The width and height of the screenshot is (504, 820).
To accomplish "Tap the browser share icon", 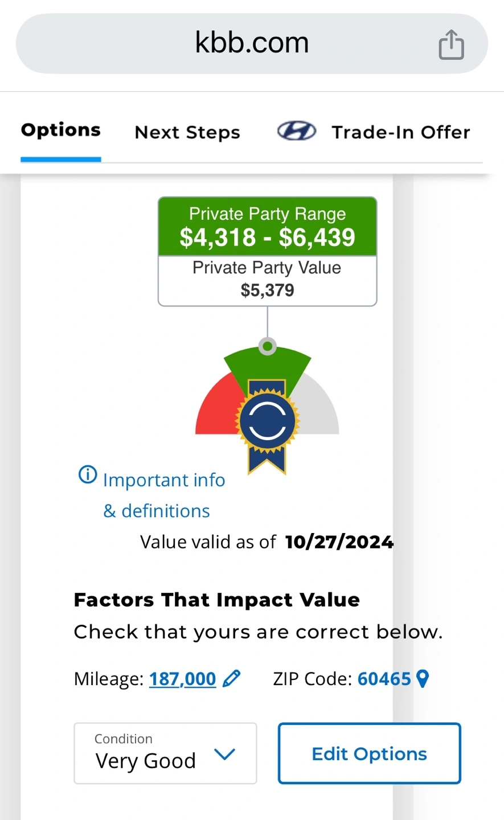I will (x=451, y=44).
